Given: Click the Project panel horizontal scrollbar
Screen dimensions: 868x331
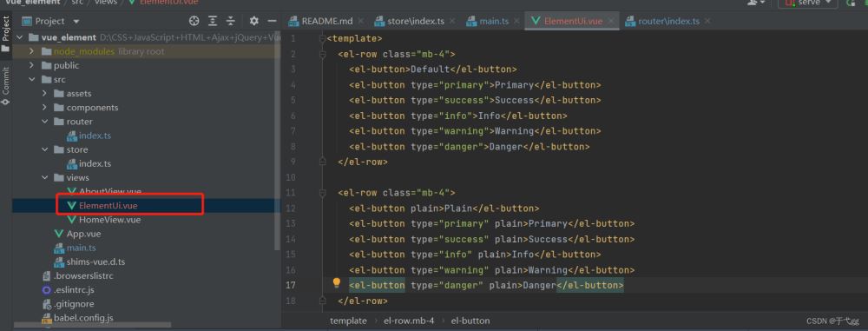Looking at the screenshot, I should (92, 325).
